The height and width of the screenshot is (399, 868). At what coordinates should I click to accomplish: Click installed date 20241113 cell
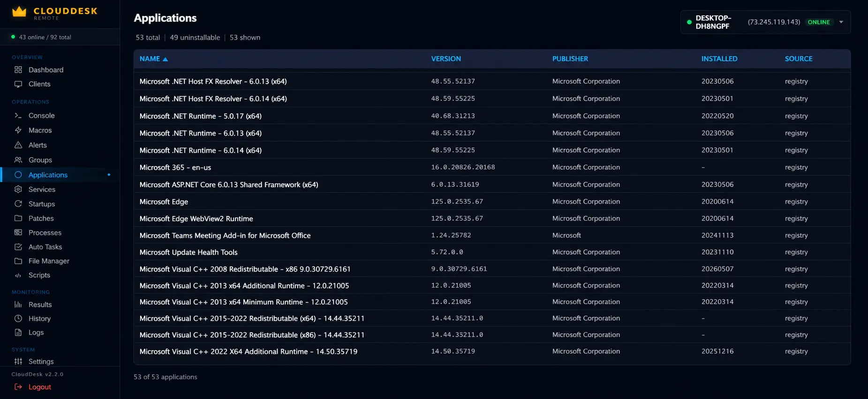pos(717,235)
